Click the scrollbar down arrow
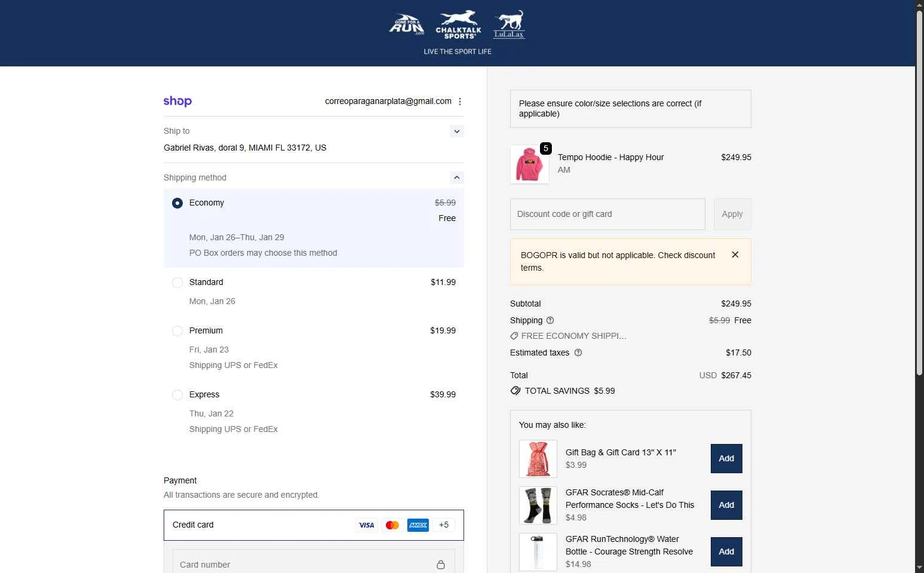 tap(919, 568)
